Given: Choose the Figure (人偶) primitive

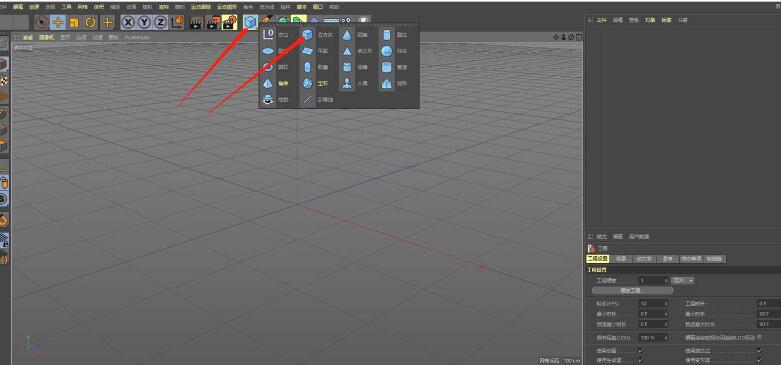Looking at the screenshot, I should (347, 83).
